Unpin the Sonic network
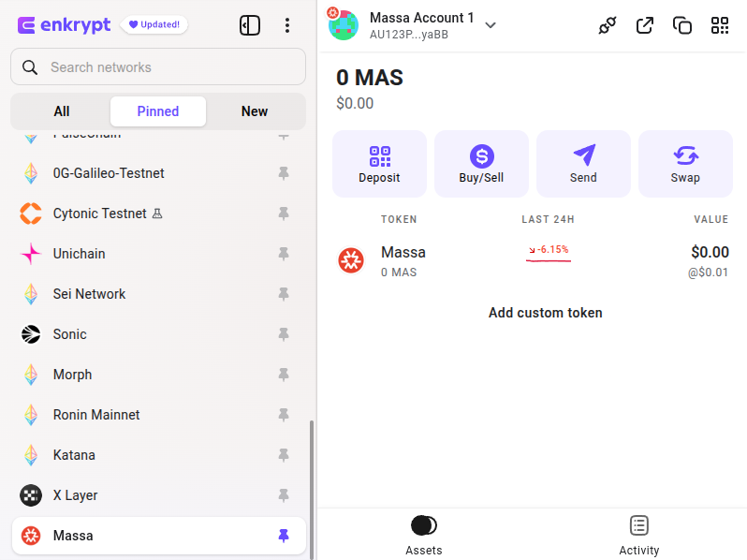This screenshot has height=560, width=747. click(284, 334)
